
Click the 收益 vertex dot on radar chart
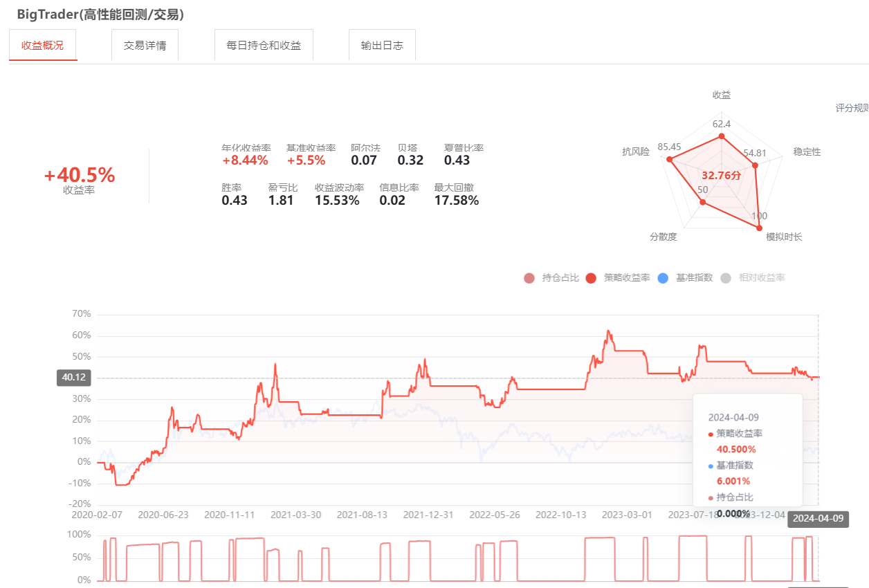722,136
